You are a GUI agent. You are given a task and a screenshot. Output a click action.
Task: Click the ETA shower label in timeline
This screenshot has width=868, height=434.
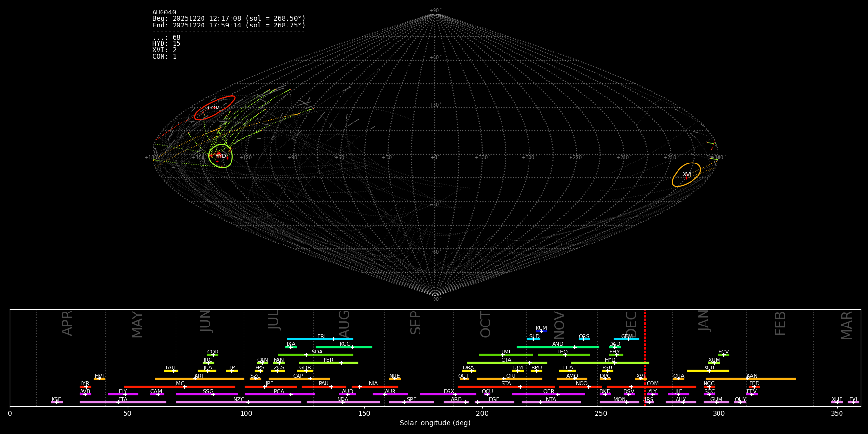click(x=123, y=400)
